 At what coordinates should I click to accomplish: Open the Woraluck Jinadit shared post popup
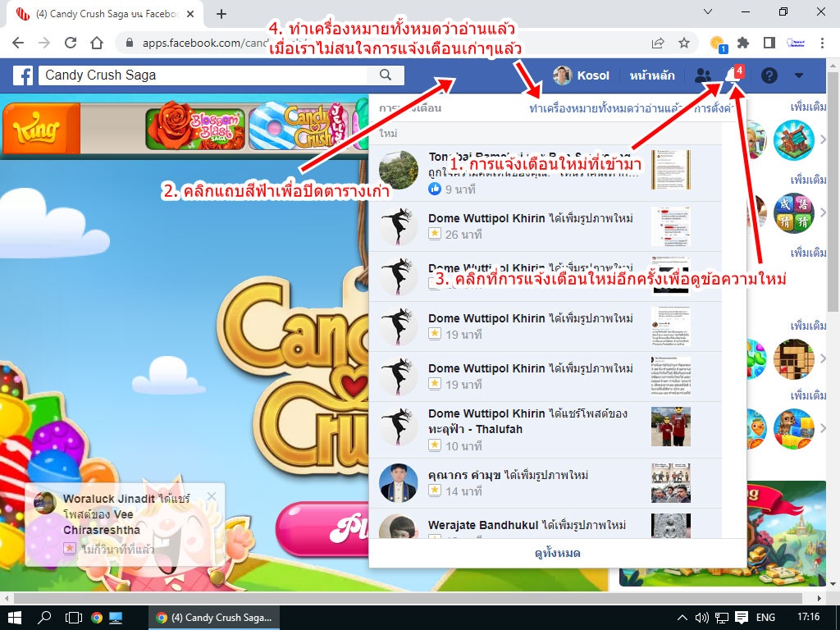[125, 524]
